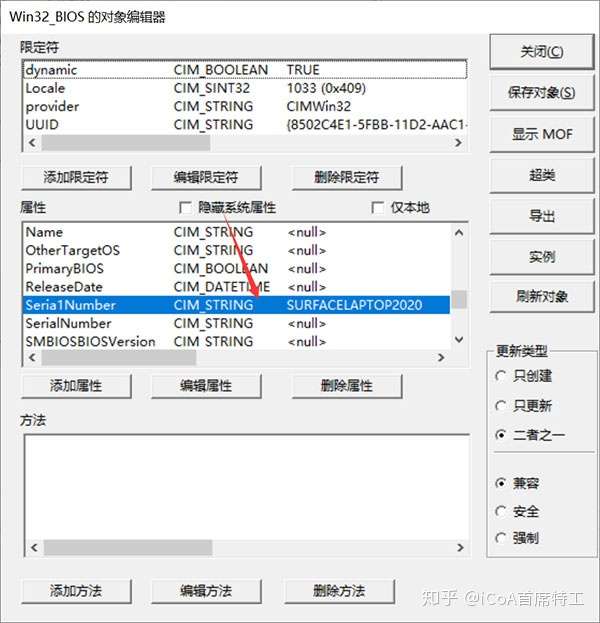The width and height of the screenshot is (600, 623).
Task: Click the SURFACELAPTOP2020 value
Action: tap(354, 305)
